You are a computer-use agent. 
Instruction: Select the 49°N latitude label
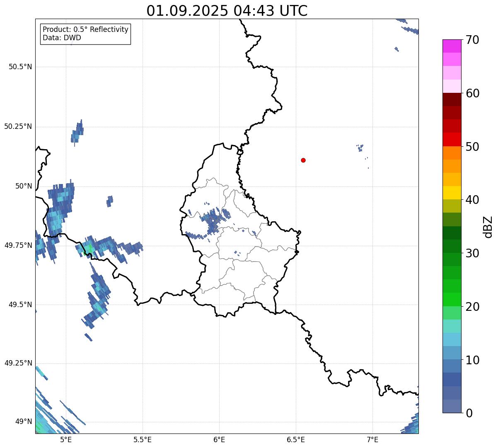click(24, 421)
